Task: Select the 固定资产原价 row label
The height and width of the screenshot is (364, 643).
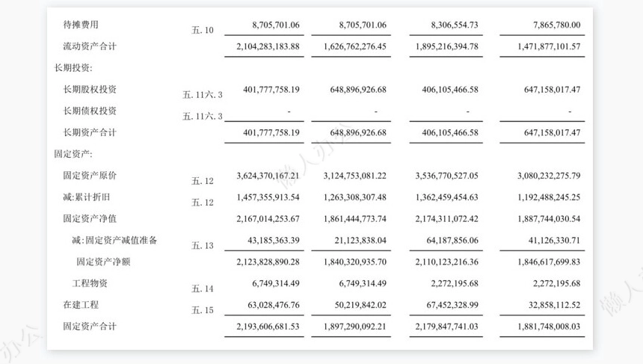Action: coord(90,176)
